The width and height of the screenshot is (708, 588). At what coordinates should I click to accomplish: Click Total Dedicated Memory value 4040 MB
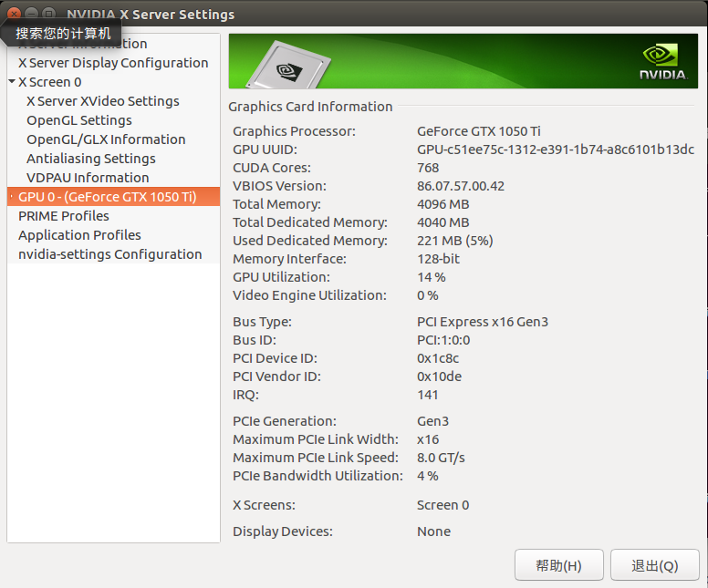pyautogui.click(x=442, y=222)
